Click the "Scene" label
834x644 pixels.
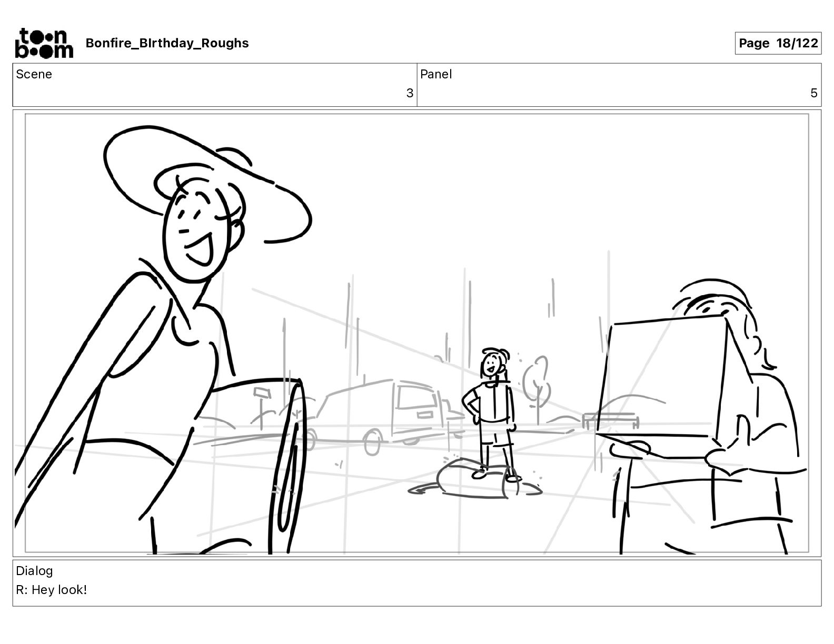click(x=34, y=74)
